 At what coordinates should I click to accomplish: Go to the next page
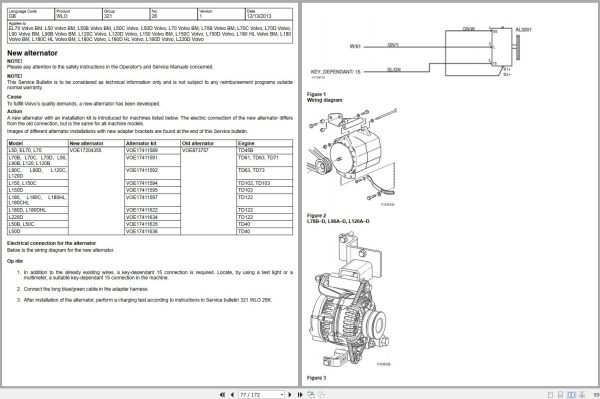290,394
